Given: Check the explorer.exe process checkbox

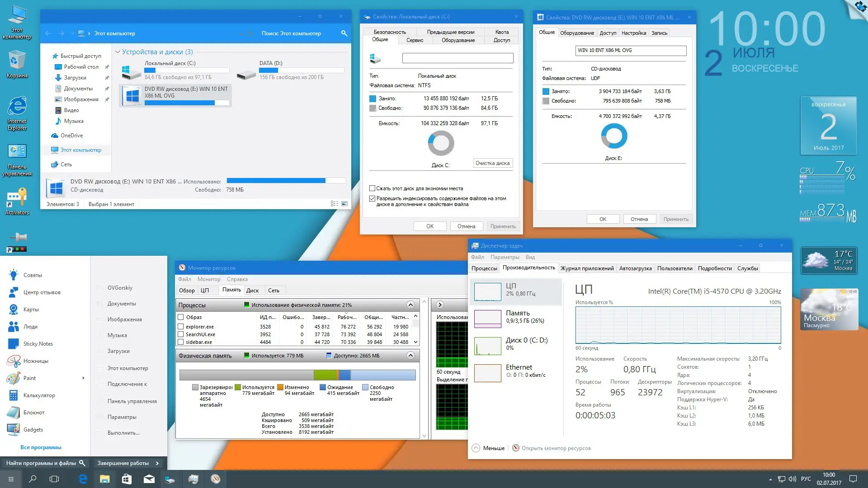Looking at the screenshot, I should coord(181,327).
